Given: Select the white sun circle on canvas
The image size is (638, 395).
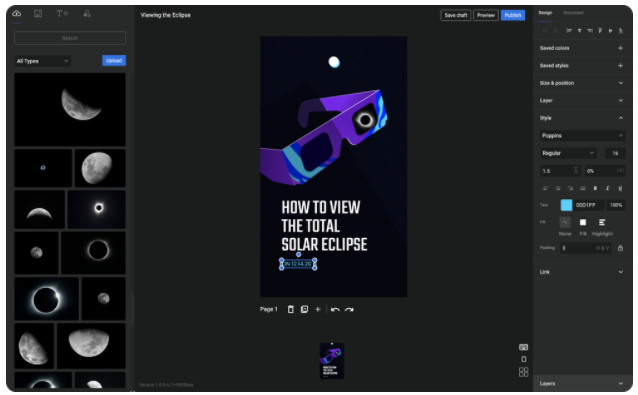Looking at the screenshot, I should tap(334, 62).
